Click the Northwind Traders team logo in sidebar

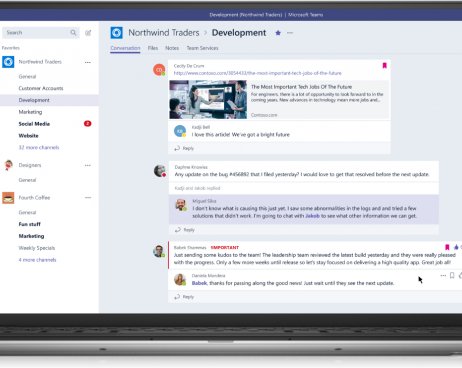(8, 62)
